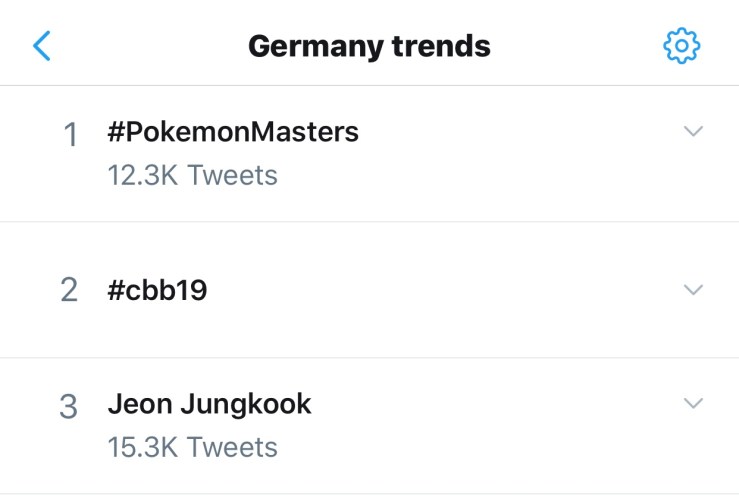739x496 pixels.
Task: Expand options chevron for Jeon Jungkook
Action: click(x=693, y=403)
